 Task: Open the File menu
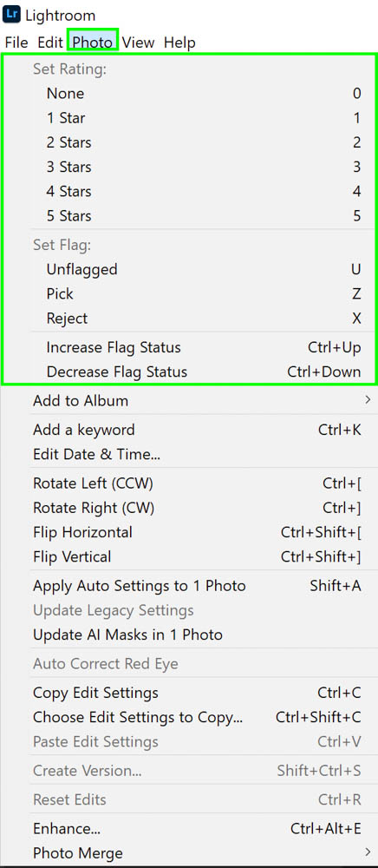coord(16,42)
